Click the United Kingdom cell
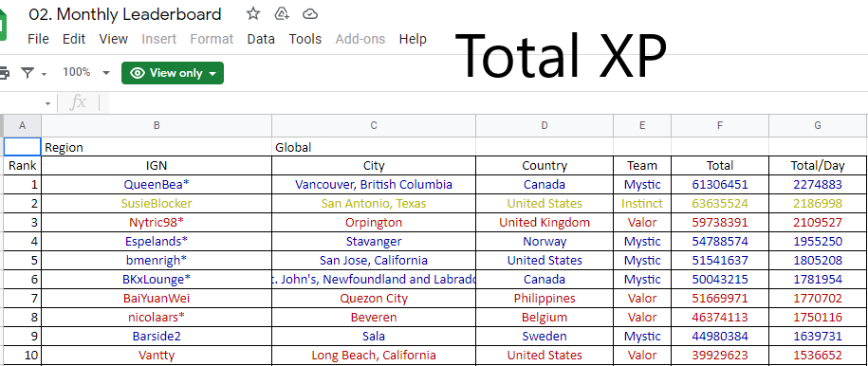 545,223
